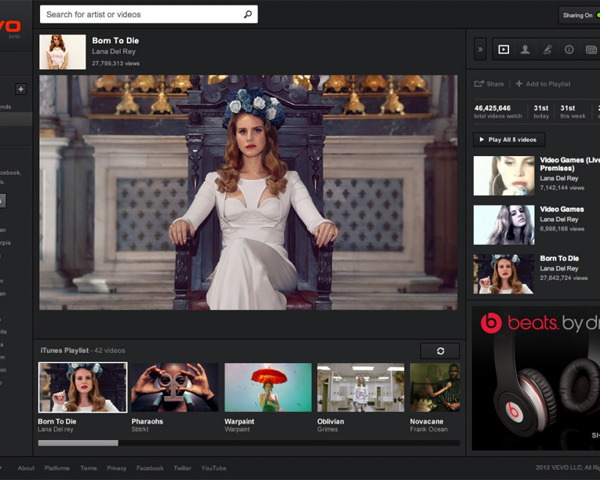Click the Lana Del Rey artist thumbnail
The image size is (600, 480).
(x=62, y=52)
